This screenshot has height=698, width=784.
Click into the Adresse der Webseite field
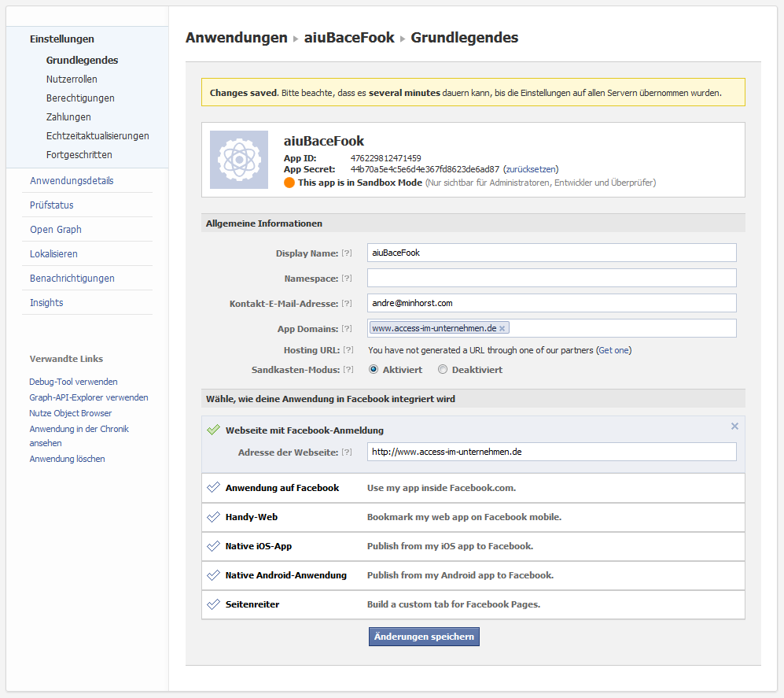551,452
